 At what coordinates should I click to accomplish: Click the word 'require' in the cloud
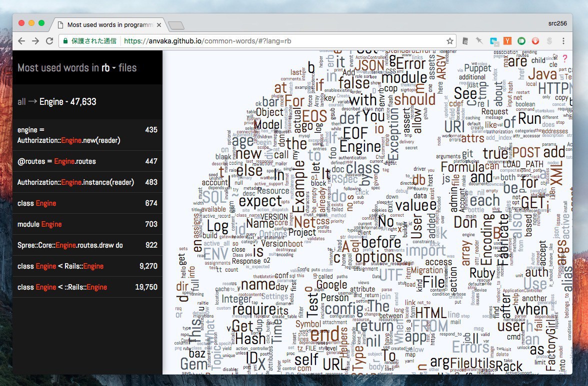pos(254,310)
